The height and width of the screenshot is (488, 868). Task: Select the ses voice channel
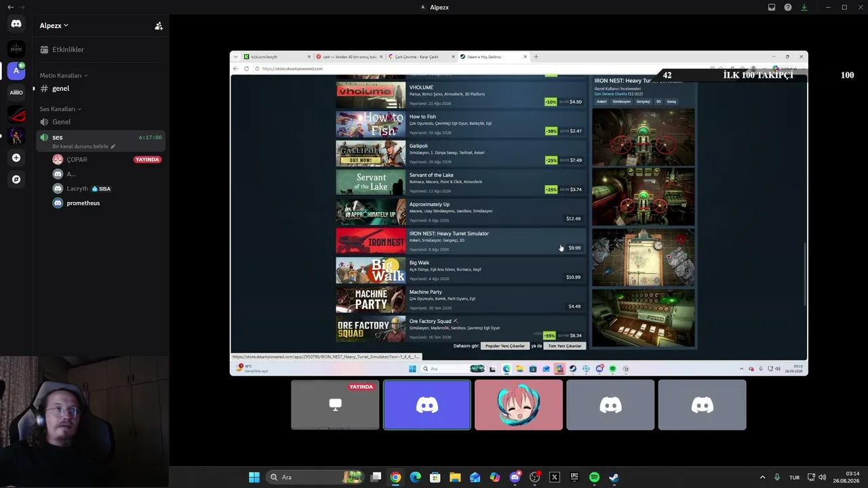pyautogui.click(x=99, y=141)
